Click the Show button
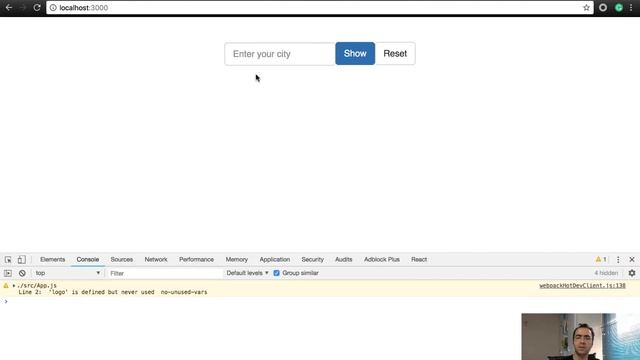The height and width of the screenshot is (360, 640). tap(355, 53)
